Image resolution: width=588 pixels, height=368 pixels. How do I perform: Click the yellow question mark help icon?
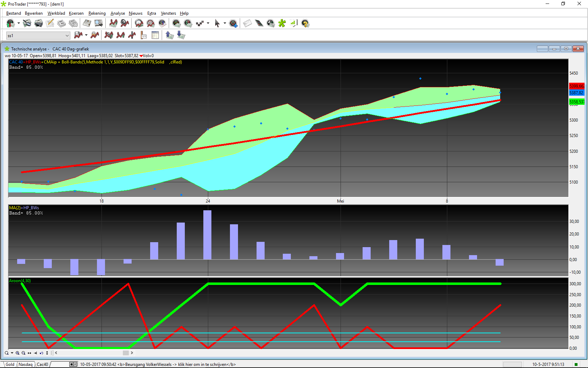[x=305, y=23]
